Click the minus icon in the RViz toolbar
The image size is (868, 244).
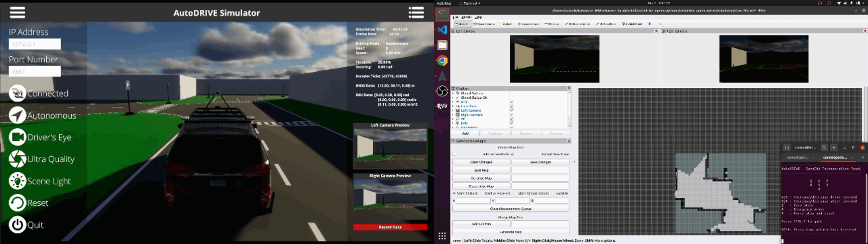click(x=660, y=24)
